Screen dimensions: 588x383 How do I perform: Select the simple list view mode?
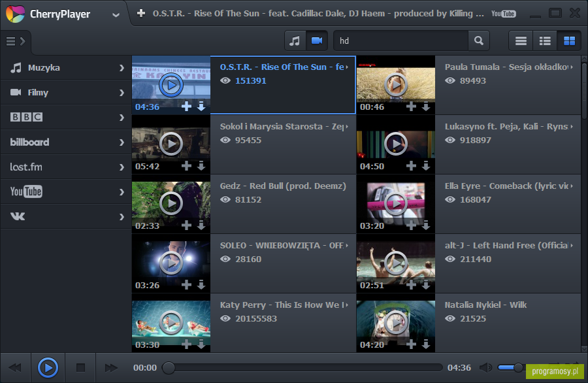[521, 41]
